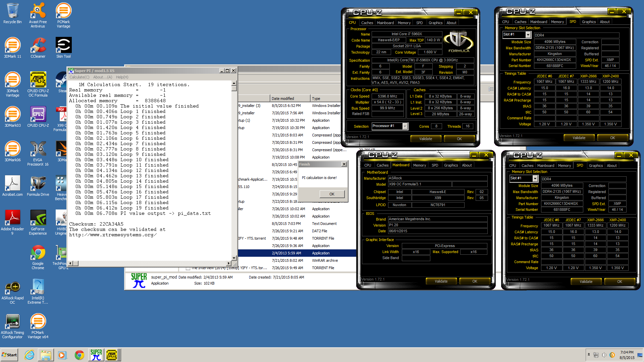The image size is (644, 362).
Task: Open the 3DMark06 desktop icon
Action: point(12,152)
